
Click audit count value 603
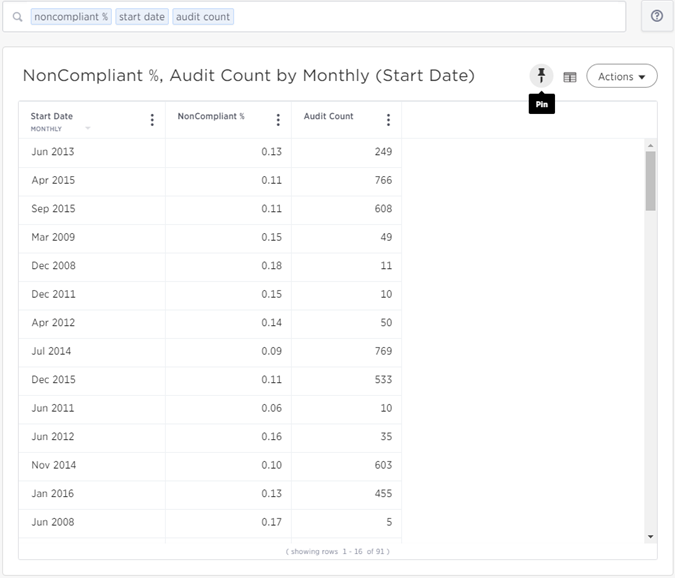[x=383, y=465]
